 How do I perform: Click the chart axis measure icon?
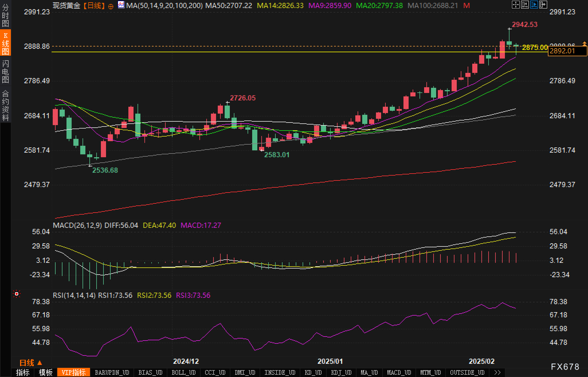[525, 5]
